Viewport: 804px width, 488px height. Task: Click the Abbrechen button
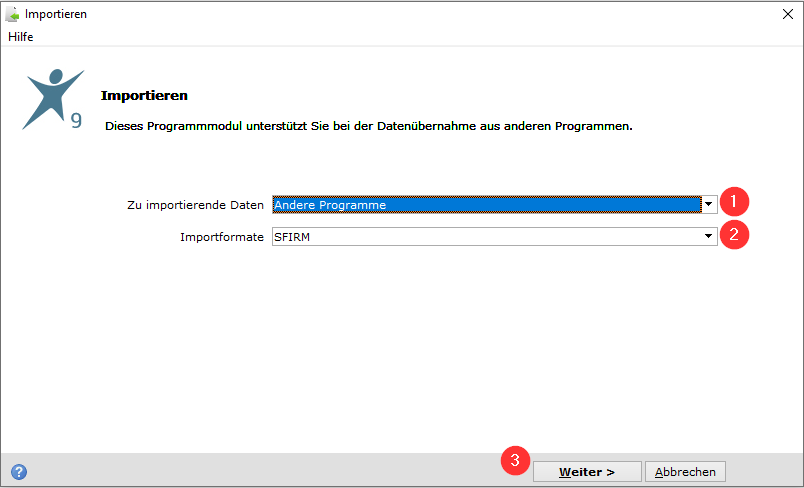point(685,472)
